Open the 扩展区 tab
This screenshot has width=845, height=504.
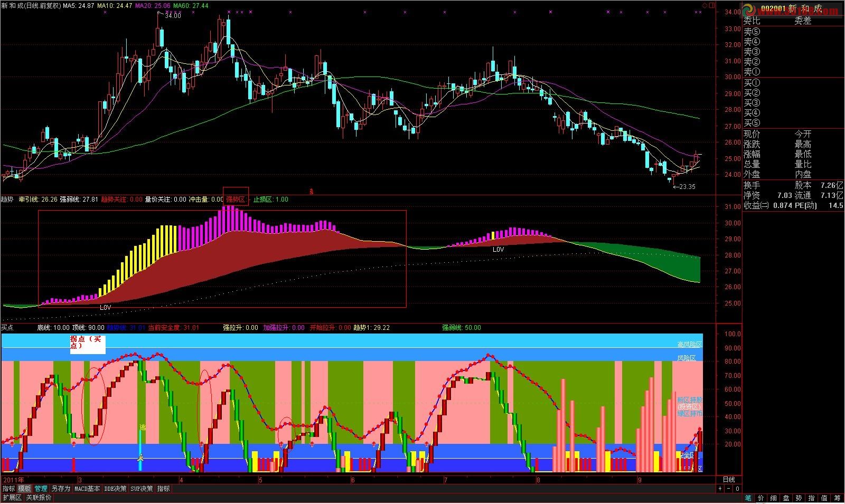12,498
